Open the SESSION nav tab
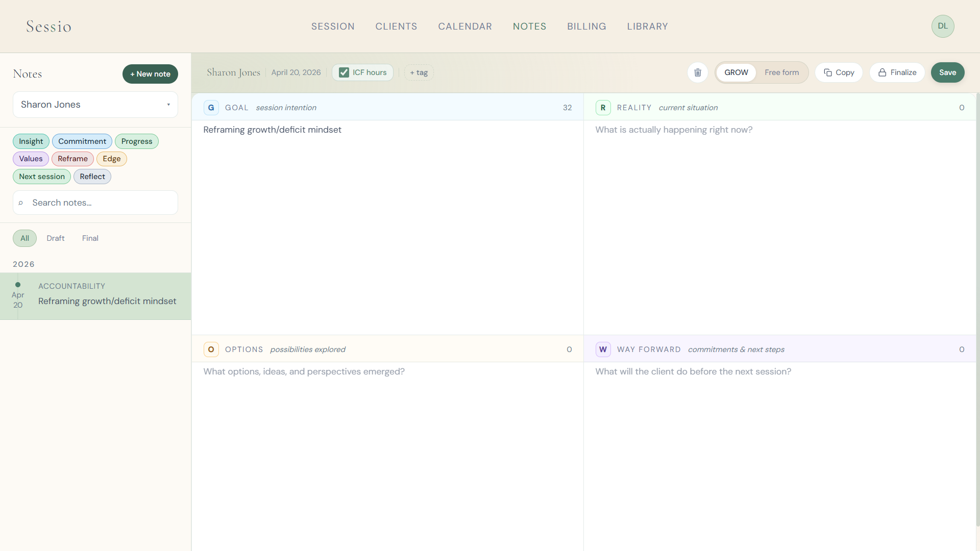Image resolution: width=980 pixels, height=551 pixels. [333, 27]
